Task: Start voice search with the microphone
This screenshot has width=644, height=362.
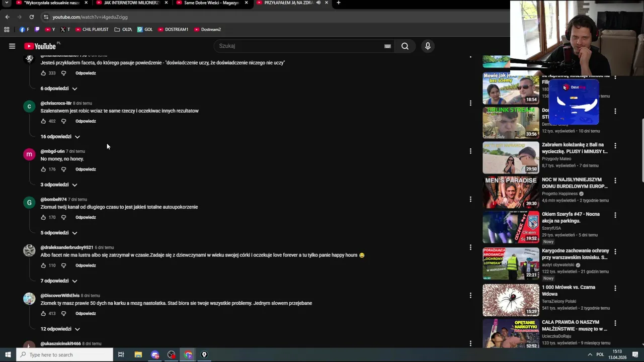Action: [428, 46]
